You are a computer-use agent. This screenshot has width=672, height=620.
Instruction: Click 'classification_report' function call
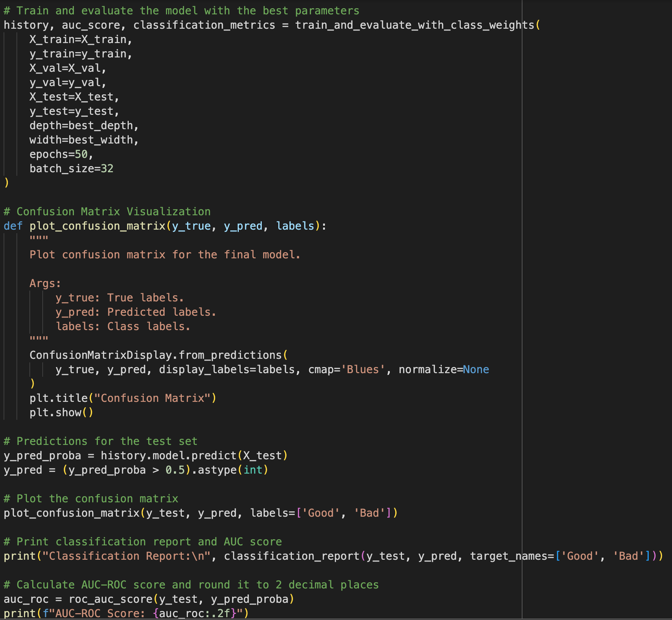click(x=292, y=556)
